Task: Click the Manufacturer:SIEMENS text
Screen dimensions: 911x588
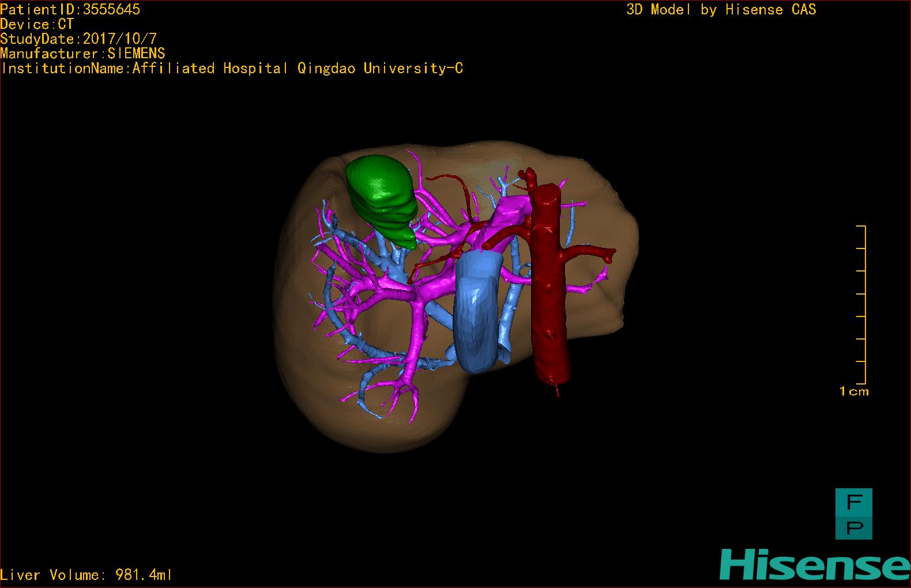Action: click(x=82, y=54)
